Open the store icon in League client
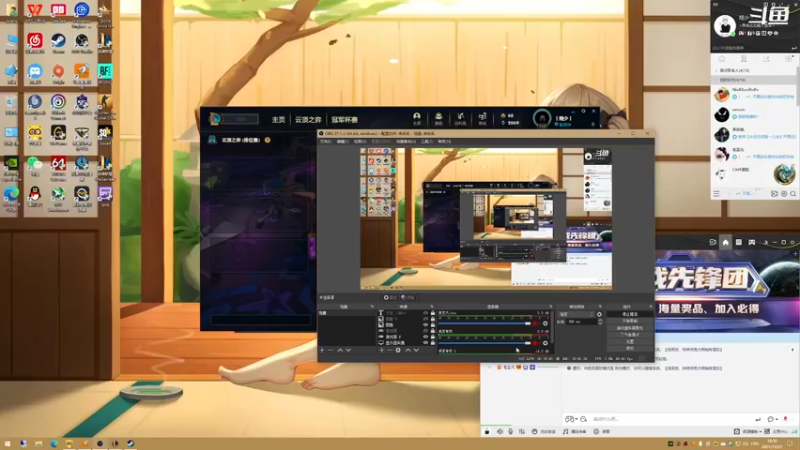The image size is (800, 450). tap(482, 118)
